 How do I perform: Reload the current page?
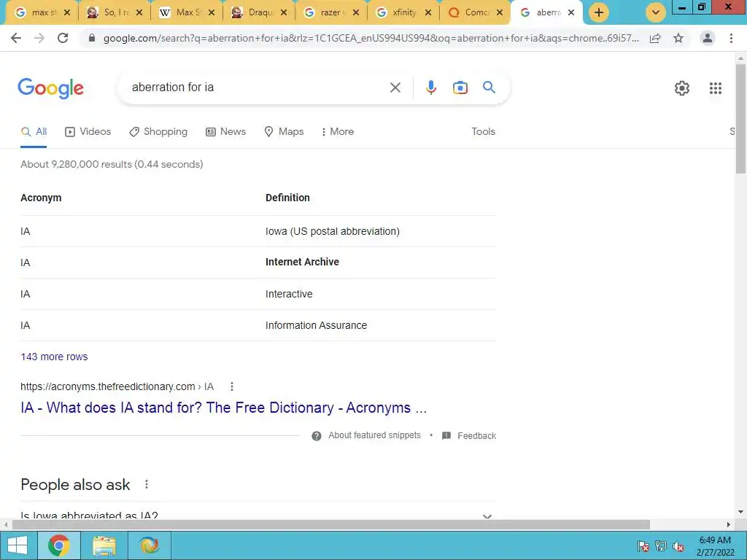[63, 38]
